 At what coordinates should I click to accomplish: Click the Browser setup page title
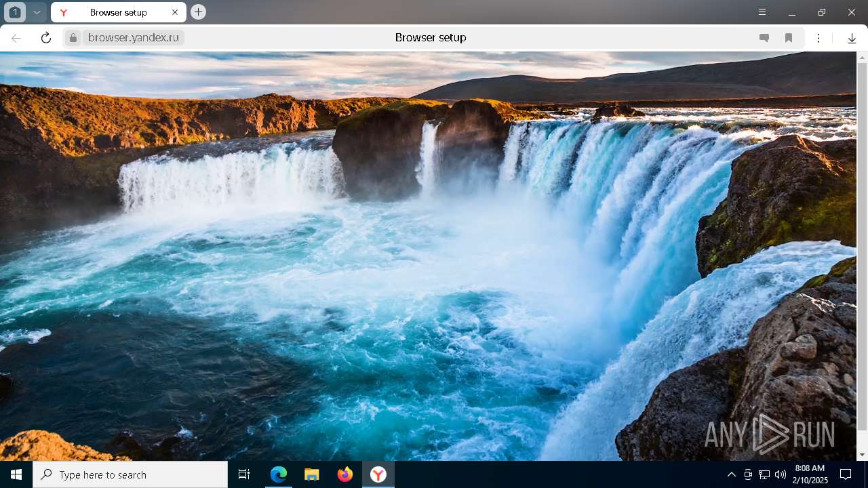pyautogui.click(x=431, y=38)
